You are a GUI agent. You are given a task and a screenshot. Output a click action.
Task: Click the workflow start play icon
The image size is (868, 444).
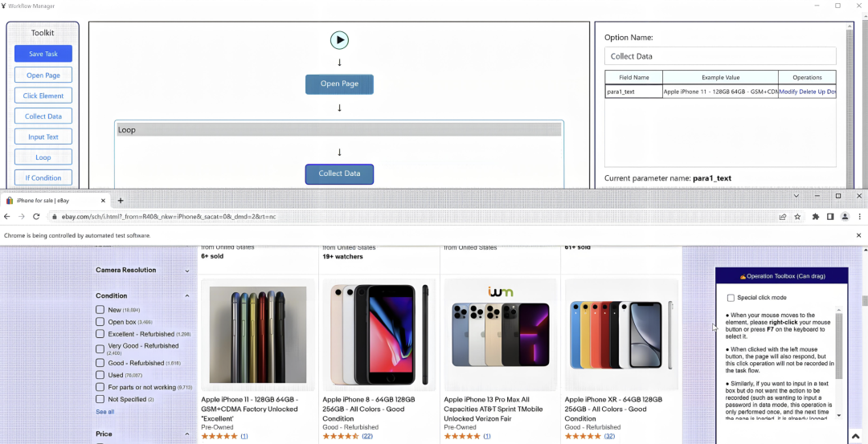339,40
